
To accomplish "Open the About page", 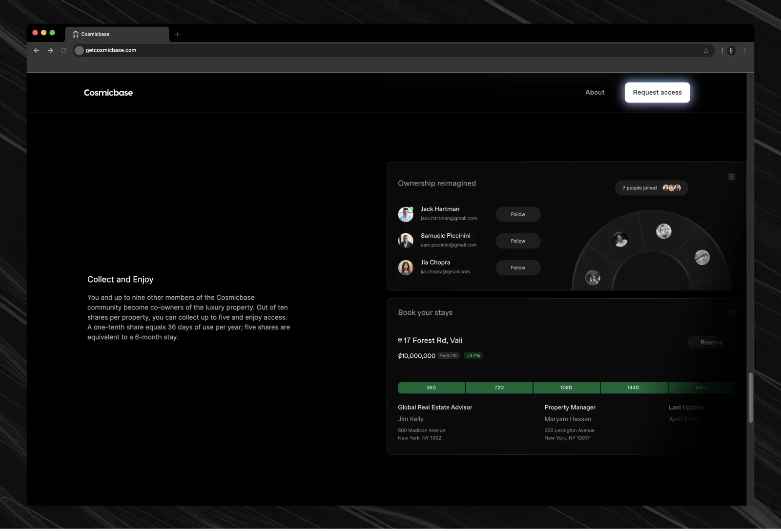I will tap(595, 93).
